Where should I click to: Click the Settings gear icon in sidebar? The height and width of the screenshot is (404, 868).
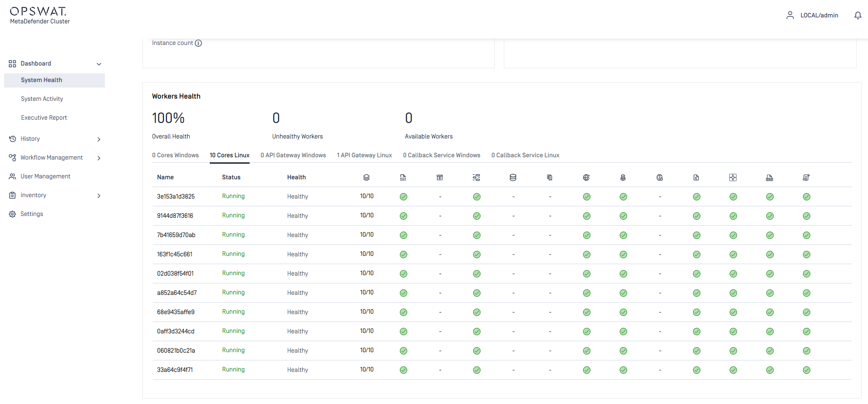(x=12, y=214)
